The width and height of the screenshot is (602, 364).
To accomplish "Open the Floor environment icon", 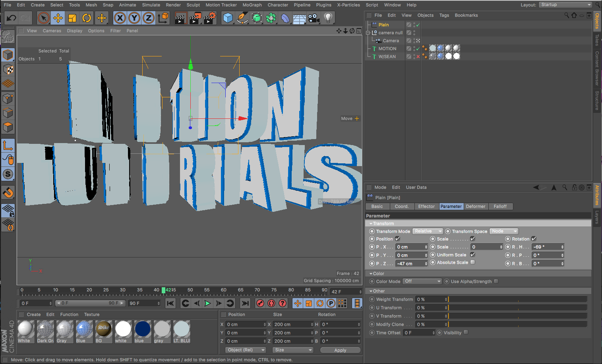I will point(300,18).
